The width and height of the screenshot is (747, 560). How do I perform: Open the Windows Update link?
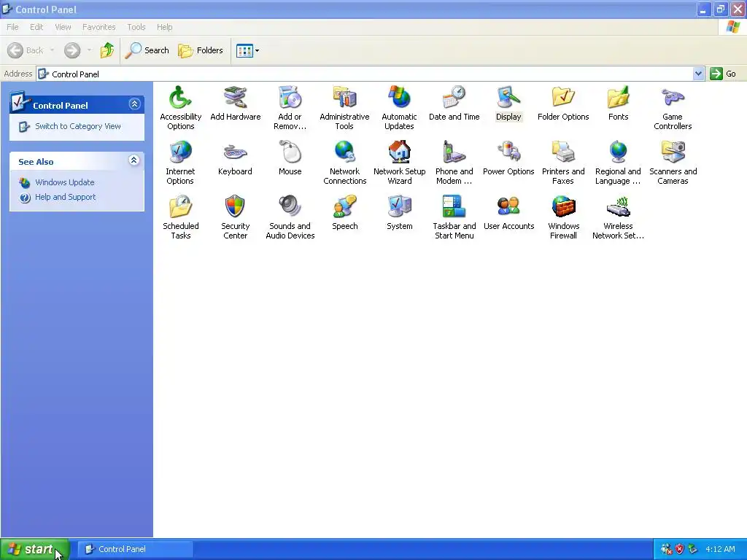65,182
